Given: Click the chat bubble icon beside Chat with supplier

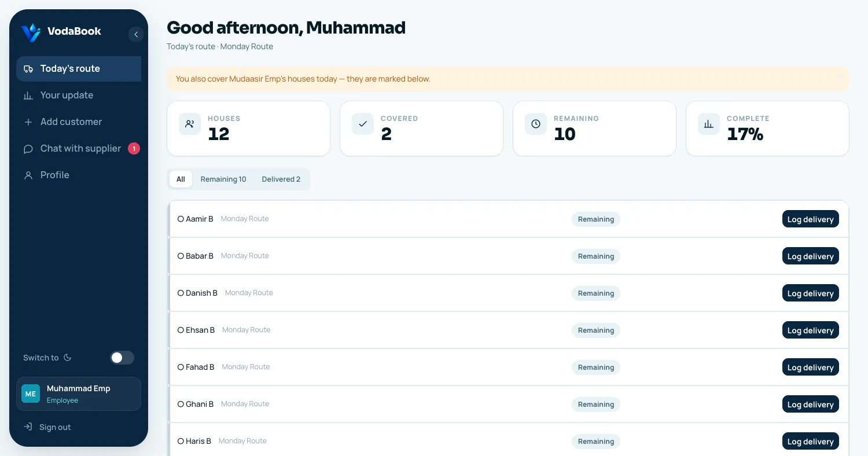Looking at the screenshot, I should 28,149.
